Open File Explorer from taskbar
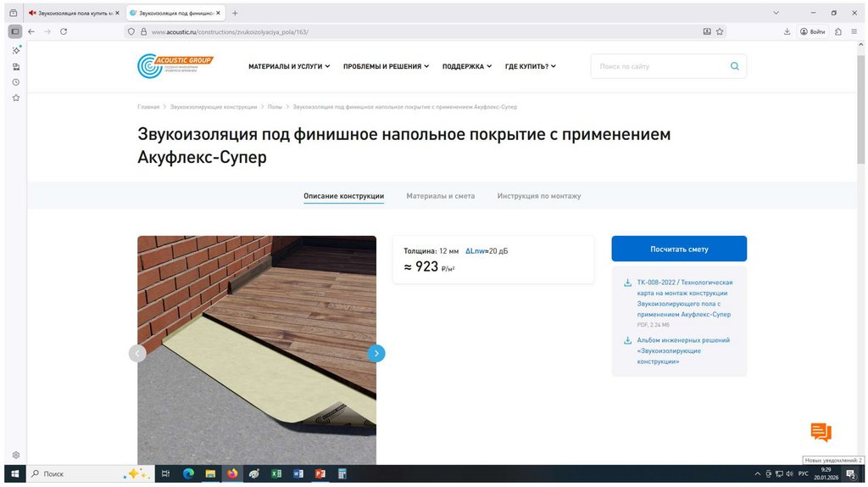This screenshot has height=487, width=868. [x=210, y=473]
